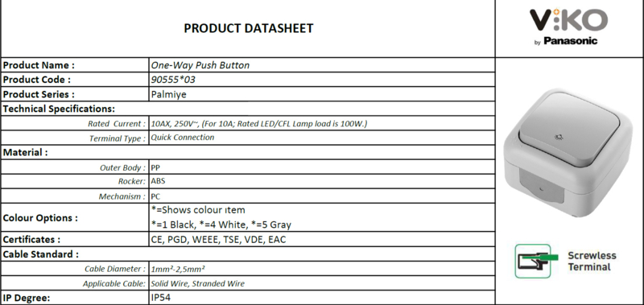Viewport: 644px width, 305px height.
Task: Click the IP54 degree value
Action: pos(160,298)
